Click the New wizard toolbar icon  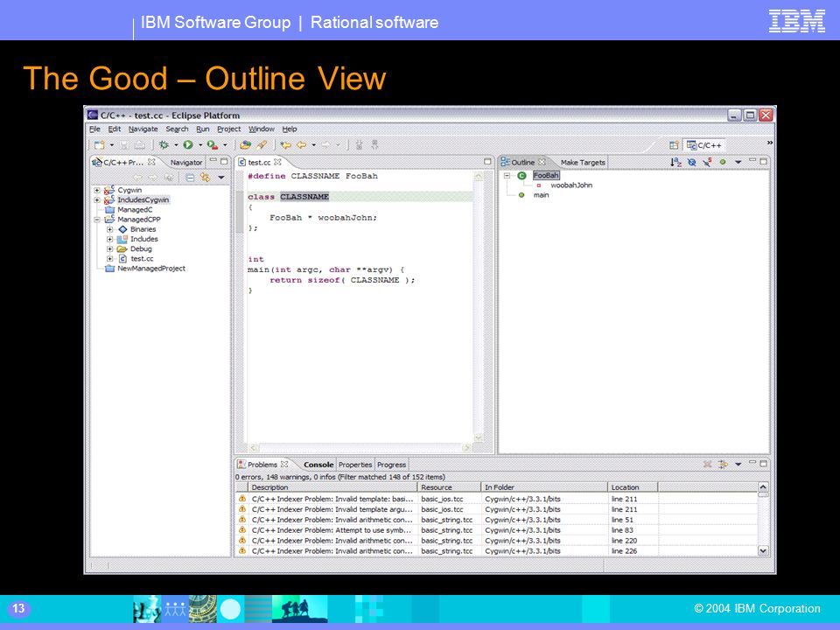[x=100, y=144]
